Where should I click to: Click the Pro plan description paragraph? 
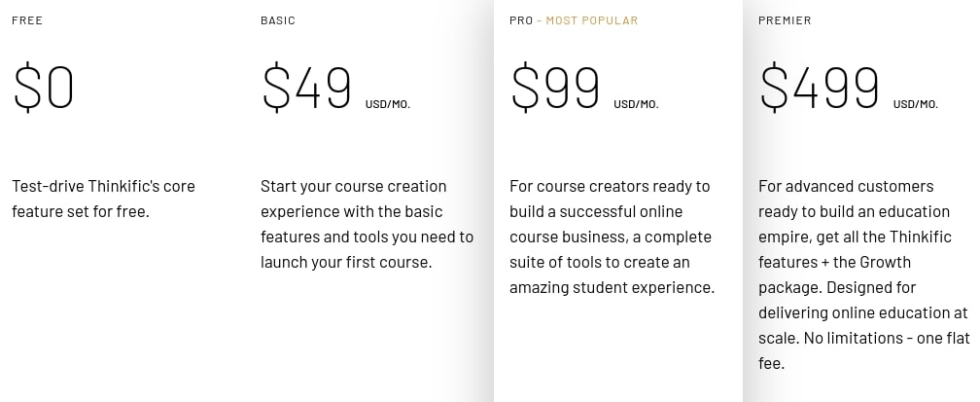612,237
